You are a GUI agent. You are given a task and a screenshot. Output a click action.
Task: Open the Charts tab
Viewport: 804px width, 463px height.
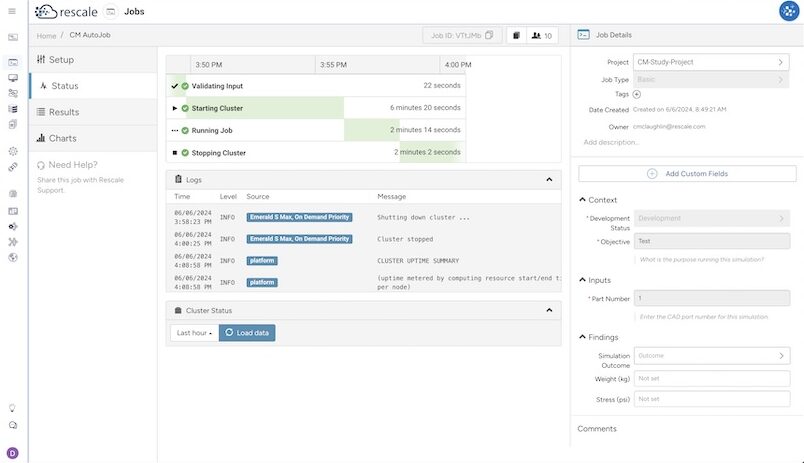click(x=93, y=138)
